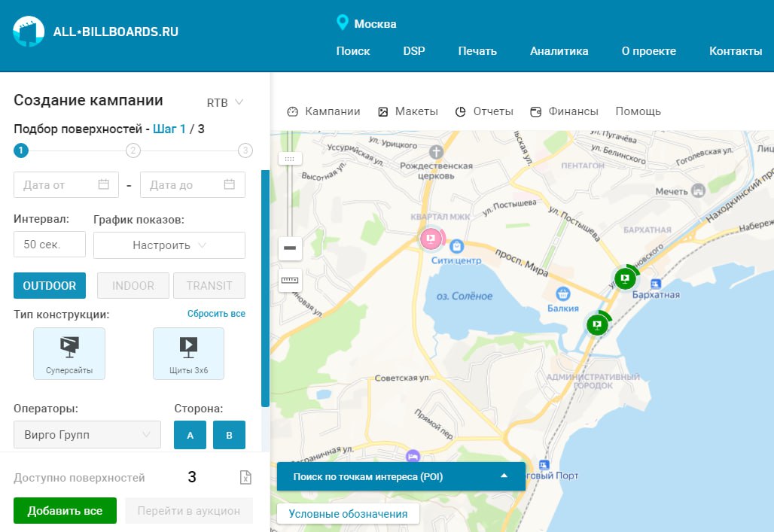Open the DSP menu item
Image resolution: width=774 pixels, height=532 pixels.
[x=413, y=51]
